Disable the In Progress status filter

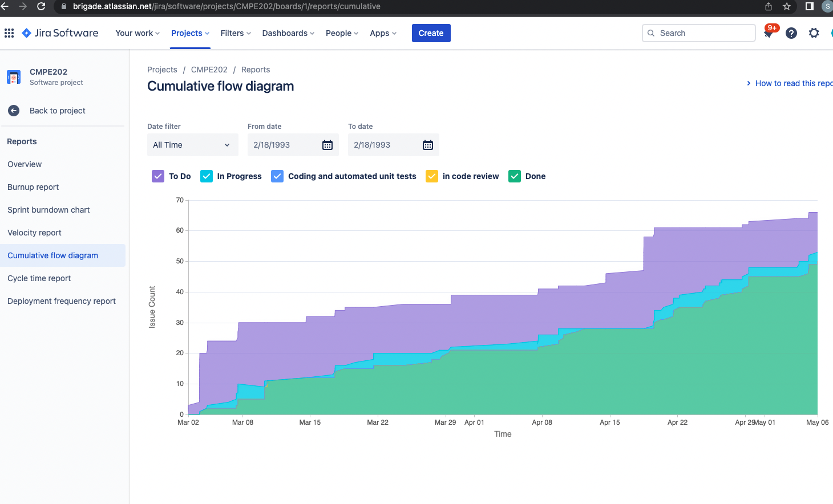pos(206,176)
